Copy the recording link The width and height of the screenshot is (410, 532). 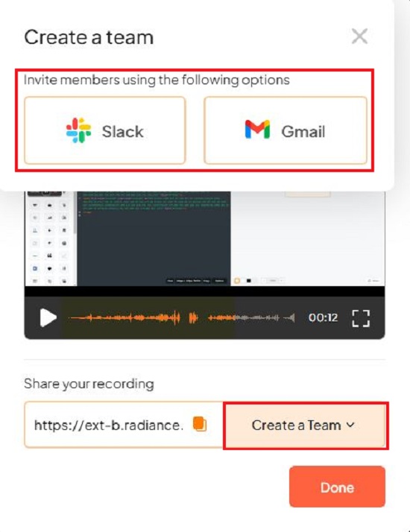(x=200, y=424)
